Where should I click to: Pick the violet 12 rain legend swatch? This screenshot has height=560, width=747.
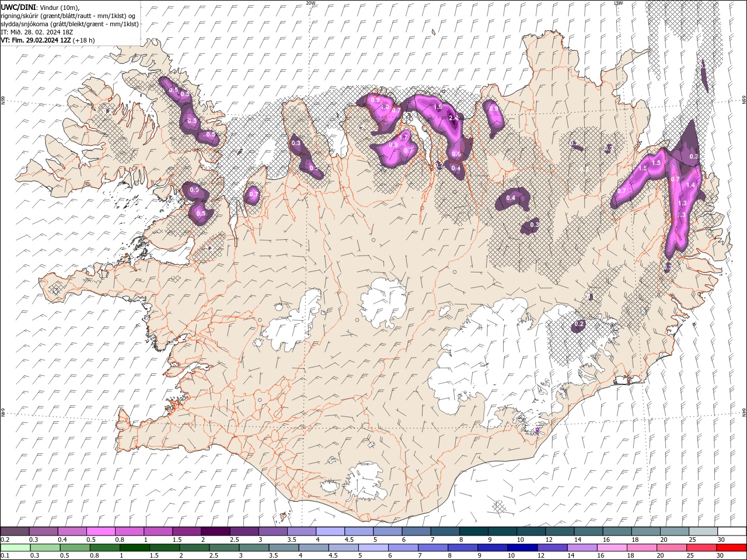pyautogui.click(x=552, y=548)
